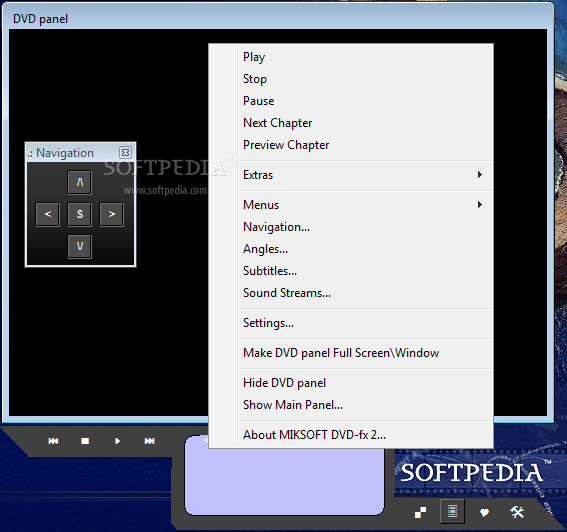Click the next chapter skip-forward icon
The height and width of the screenshot is (532, 567).
point(149,441)
